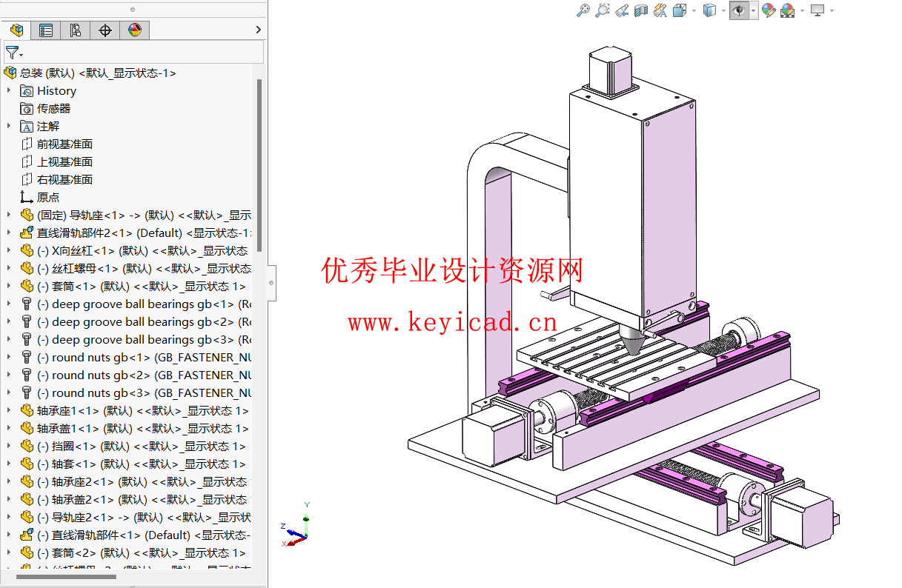Toggle Hide/Show Items eye icon
Image resolution: width=902 pixels, height=588 pixels.
[x=738, y=10]
